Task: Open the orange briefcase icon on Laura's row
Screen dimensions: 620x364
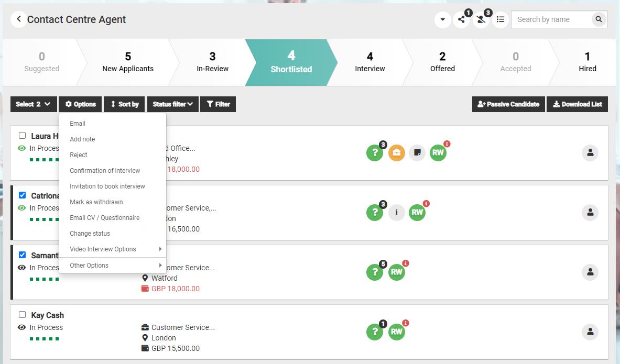Action: (x=397, y=153)
